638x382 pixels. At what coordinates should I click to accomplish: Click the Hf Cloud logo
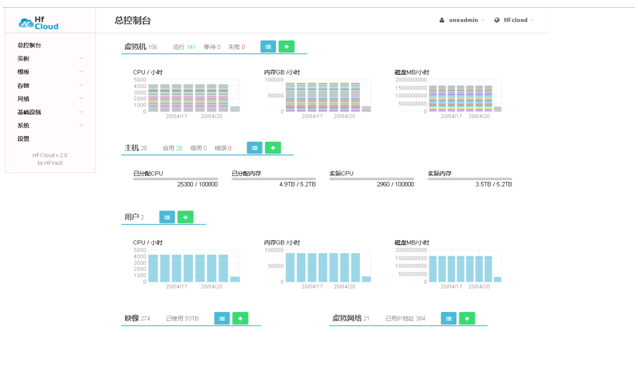[39, 23]
